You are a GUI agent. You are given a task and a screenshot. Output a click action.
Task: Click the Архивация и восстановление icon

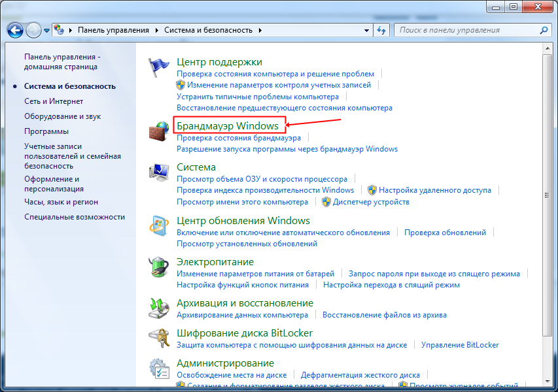coord(159,308)
